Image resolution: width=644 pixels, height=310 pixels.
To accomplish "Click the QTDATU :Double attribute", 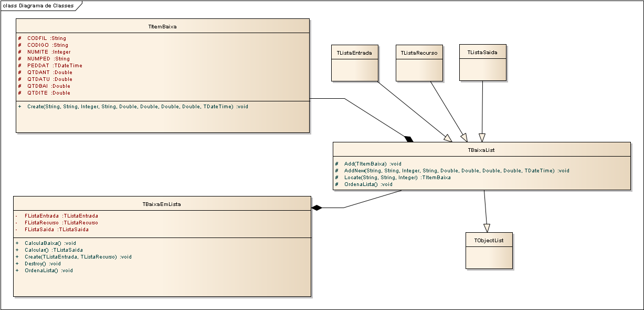I will pos(50,79).
